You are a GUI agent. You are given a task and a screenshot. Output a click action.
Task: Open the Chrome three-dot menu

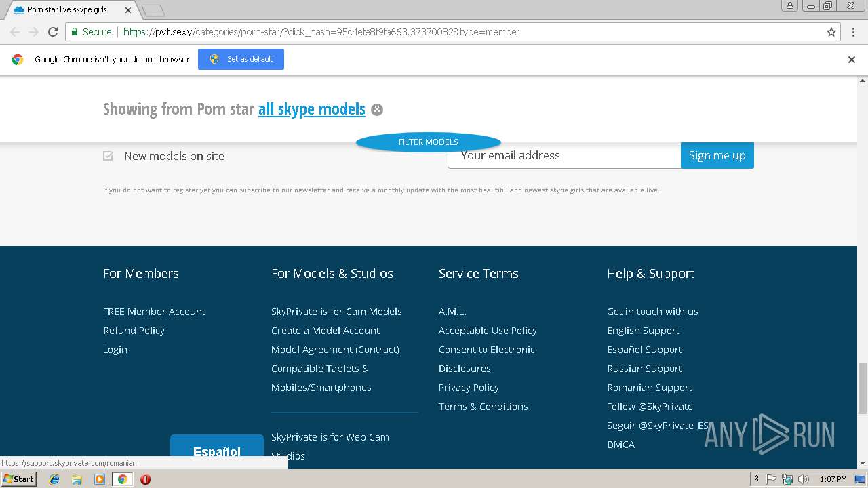pyautogui.click(x=852, y=32)
